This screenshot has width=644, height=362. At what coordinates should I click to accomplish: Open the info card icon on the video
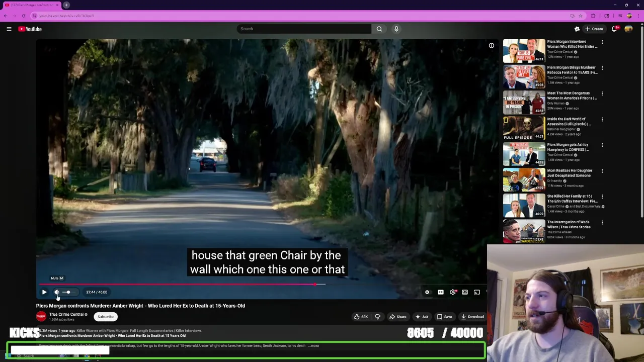tap(492, 46)
